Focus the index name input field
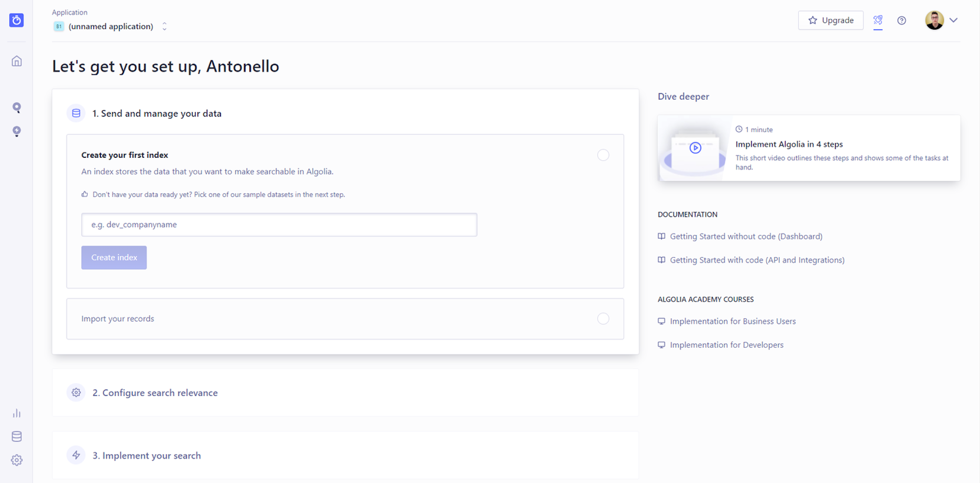The image size is (980, 483). click(x=279, y=225)
